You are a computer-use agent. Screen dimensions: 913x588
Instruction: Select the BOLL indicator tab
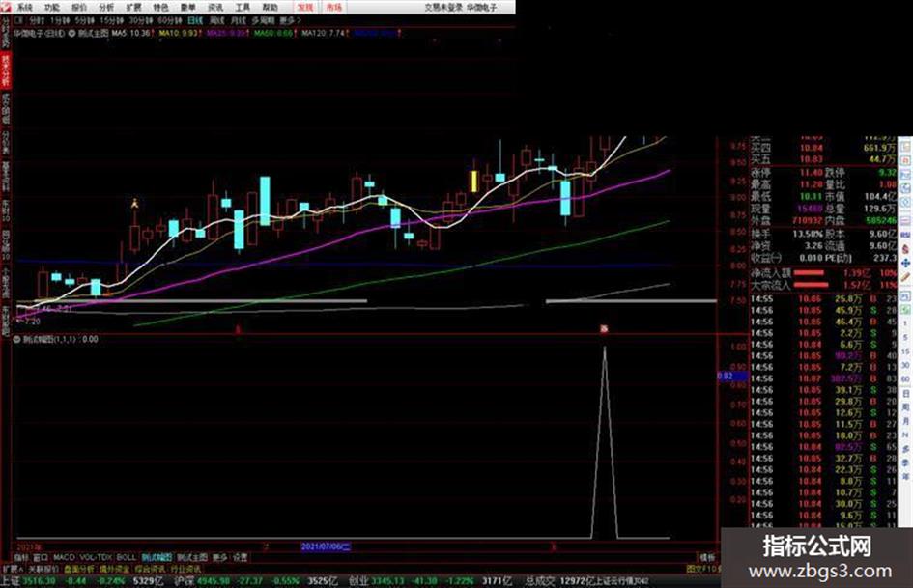coord(127,558)
